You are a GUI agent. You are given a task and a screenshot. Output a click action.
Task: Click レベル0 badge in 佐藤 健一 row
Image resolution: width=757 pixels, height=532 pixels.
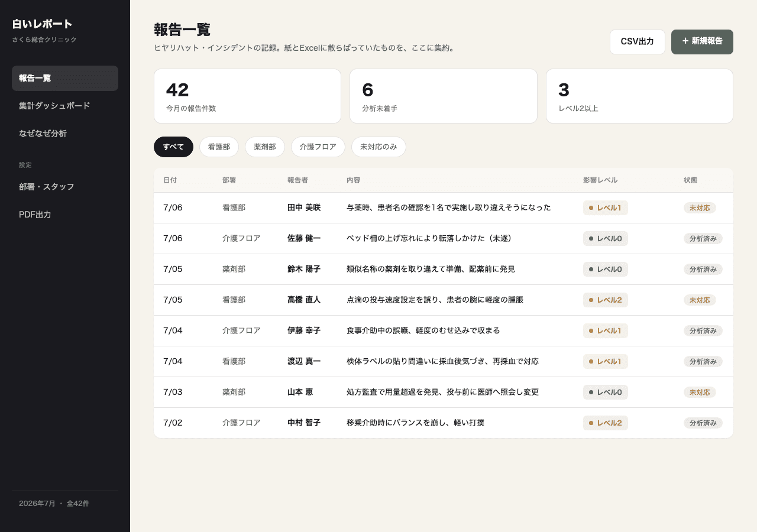click(606, 238)
